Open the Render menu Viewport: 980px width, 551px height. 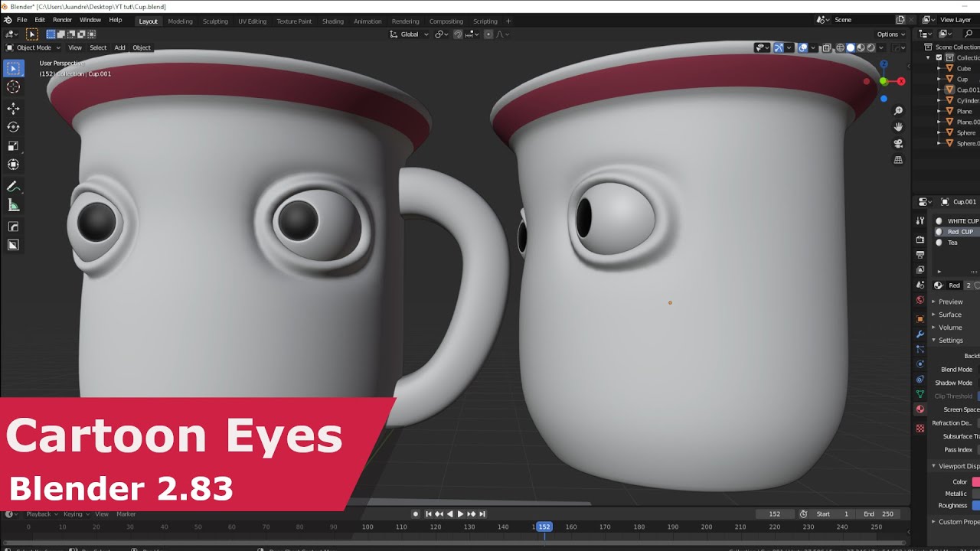pyautogui.click(x=62, y=20)
